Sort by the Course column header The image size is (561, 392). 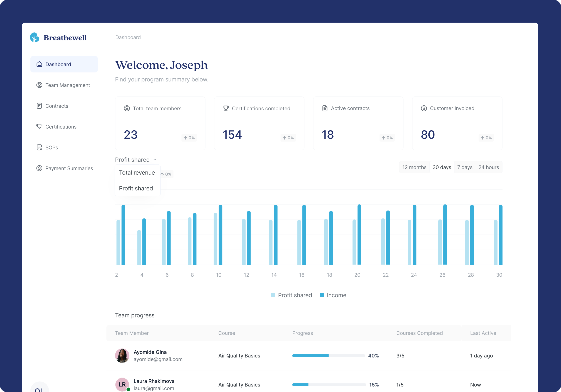[x=227, y=333]
